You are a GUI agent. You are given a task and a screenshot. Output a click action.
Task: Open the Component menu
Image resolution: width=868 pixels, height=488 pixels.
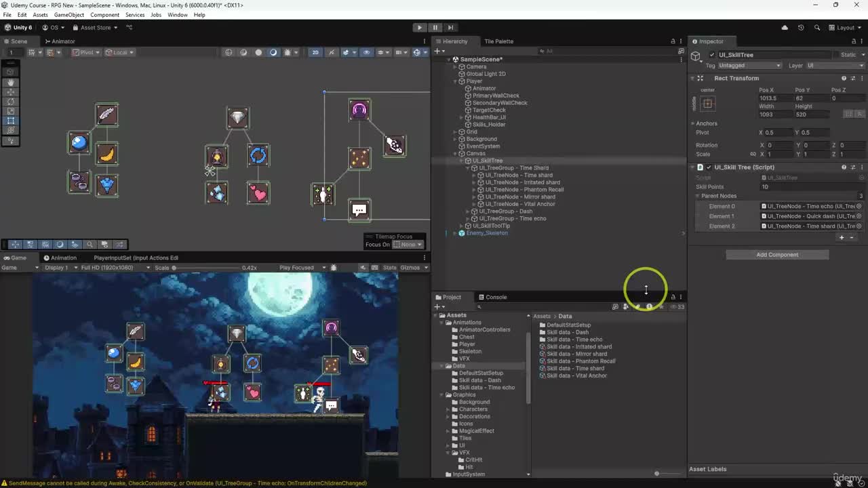tap(104, 15)
